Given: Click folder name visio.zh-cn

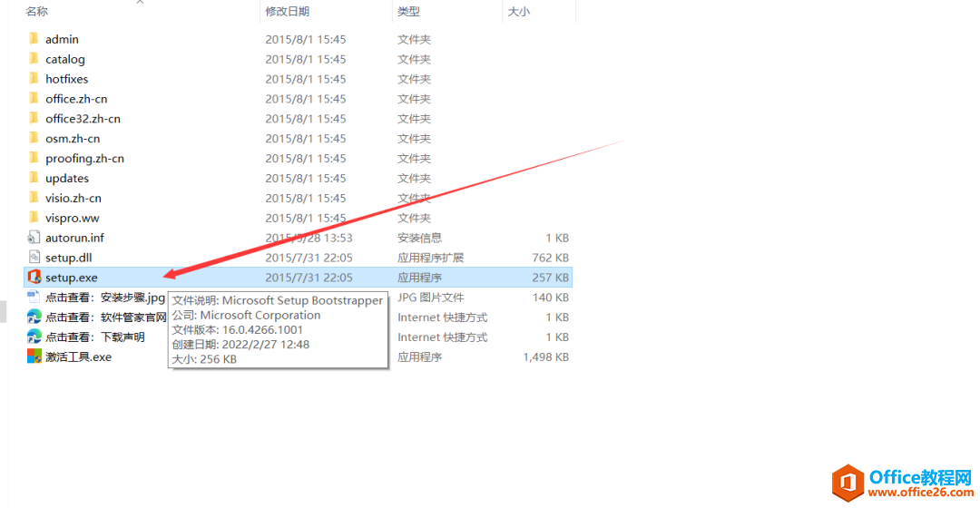Looking at the screenshot, I should tap(73, 198).
